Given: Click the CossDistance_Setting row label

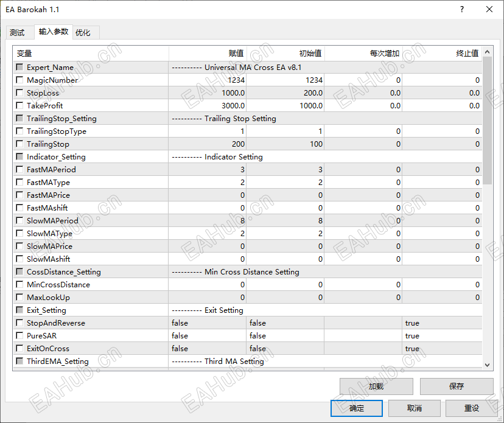Looking at the screenshot, I should 64,272.
